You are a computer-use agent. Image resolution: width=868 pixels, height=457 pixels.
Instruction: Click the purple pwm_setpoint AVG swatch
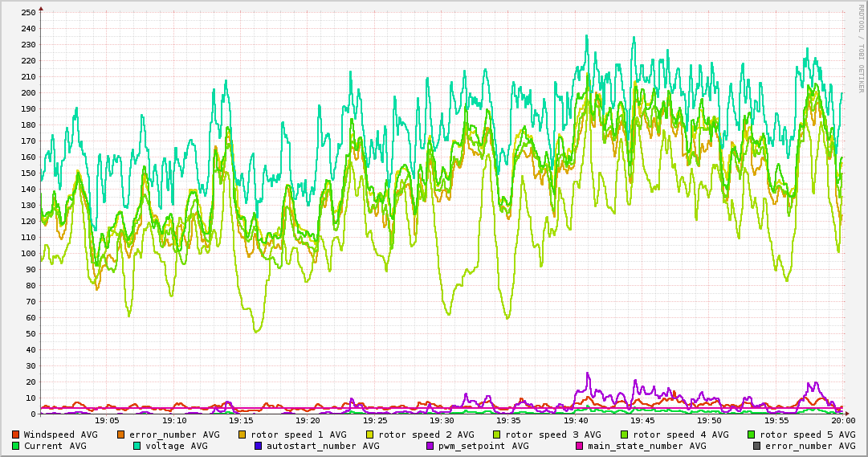430,446
